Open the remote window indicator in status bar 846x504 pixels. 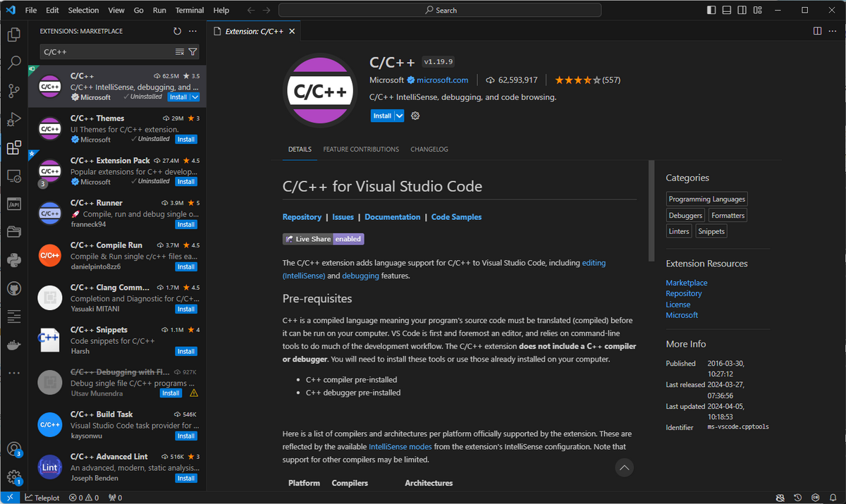point(10,498)
